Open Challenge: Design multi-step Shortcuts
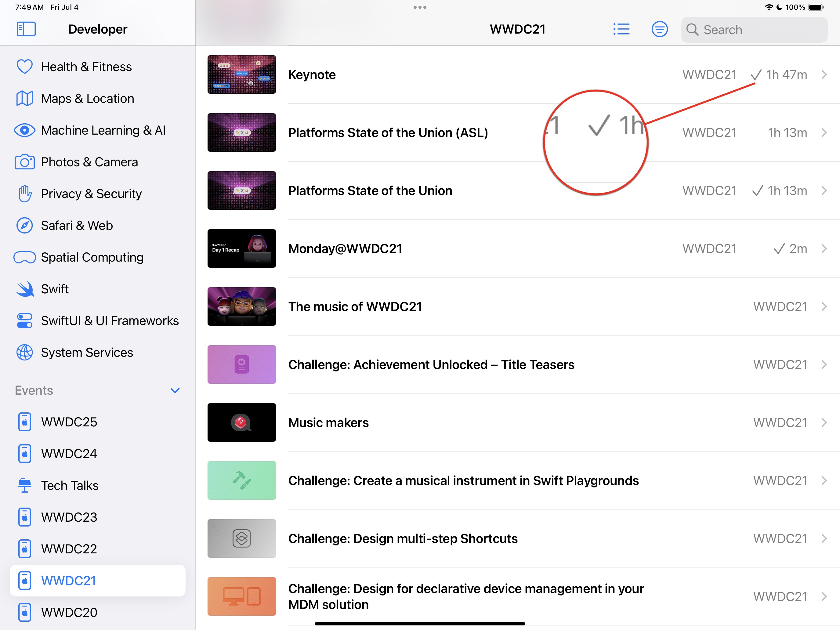The height and width of the screenshot is (630, 840). pos(518,538)
